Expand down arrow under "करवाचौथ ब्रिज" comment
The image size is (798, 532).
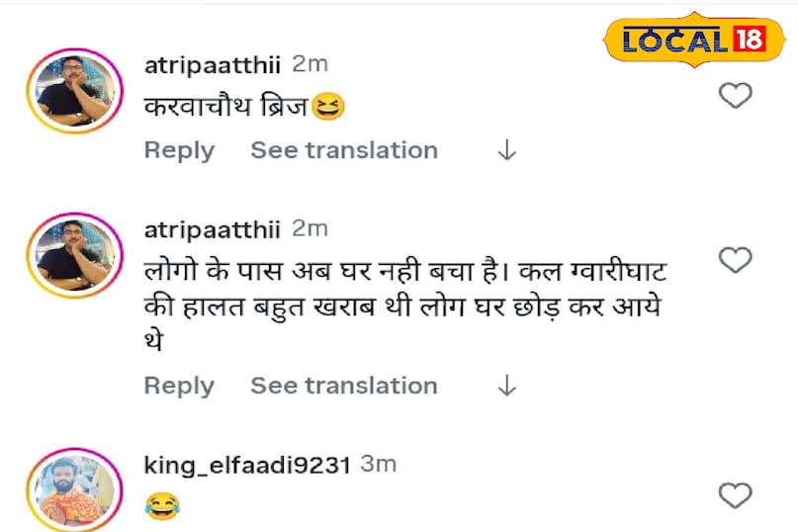tap(506, 151)
